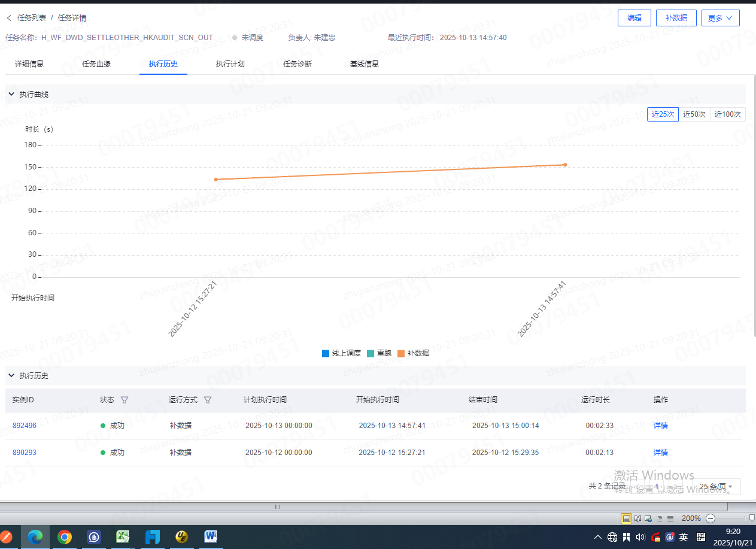Image resolution: width=756 pixels, height=549 pixels.
Task: Click the volume icon in system tray
Action: tap(640, 537)
